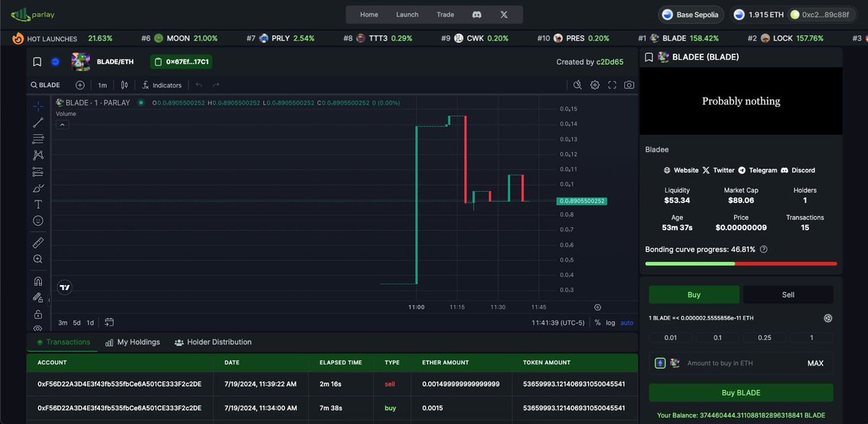Select the brush drawing tool
This screenshot has width=868, height=424.
click(38, 188)
